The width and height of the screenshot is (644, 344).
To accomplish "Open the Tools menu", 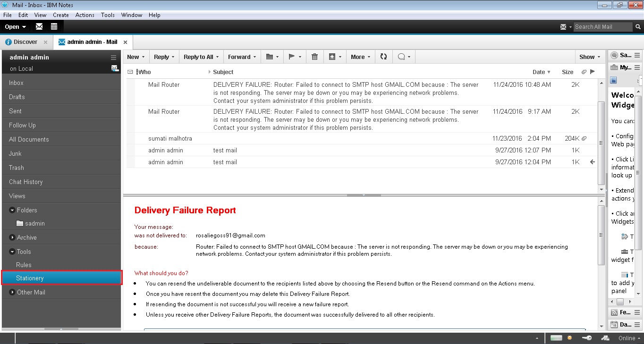I will 108,15.
